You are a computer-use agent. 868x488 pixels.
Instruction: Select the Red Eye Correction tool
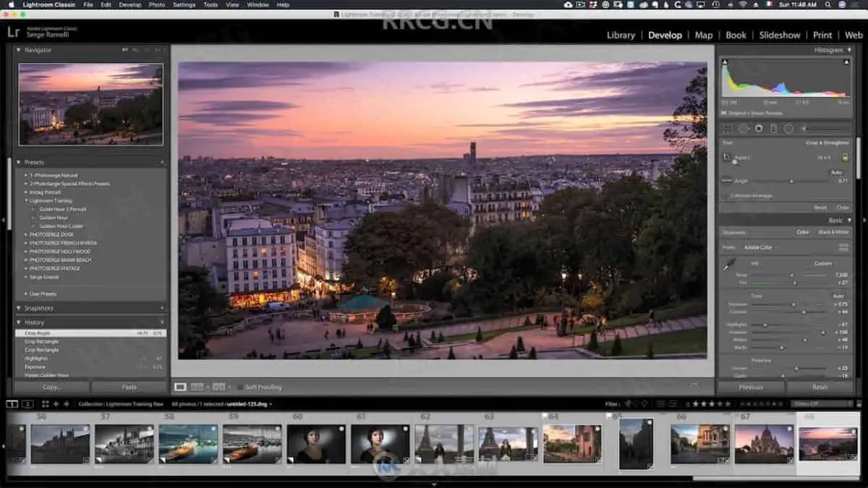click(758, 129)
